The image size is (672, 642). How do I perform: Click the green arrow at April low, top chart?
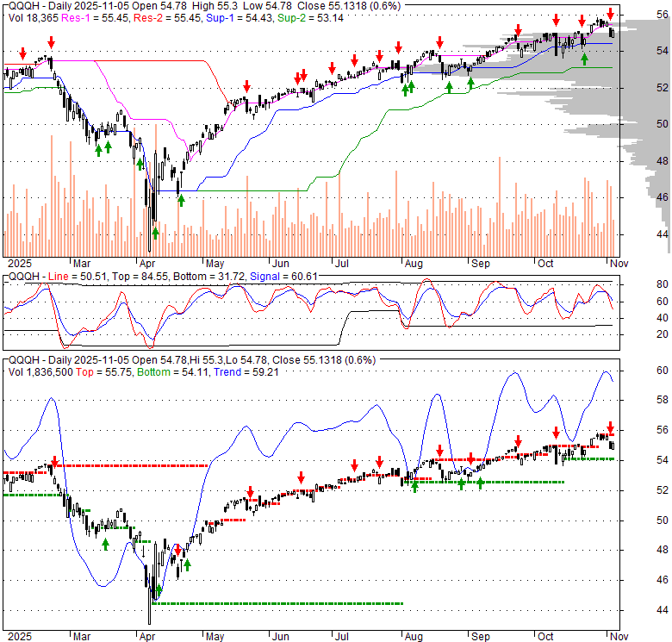[156, 231]
